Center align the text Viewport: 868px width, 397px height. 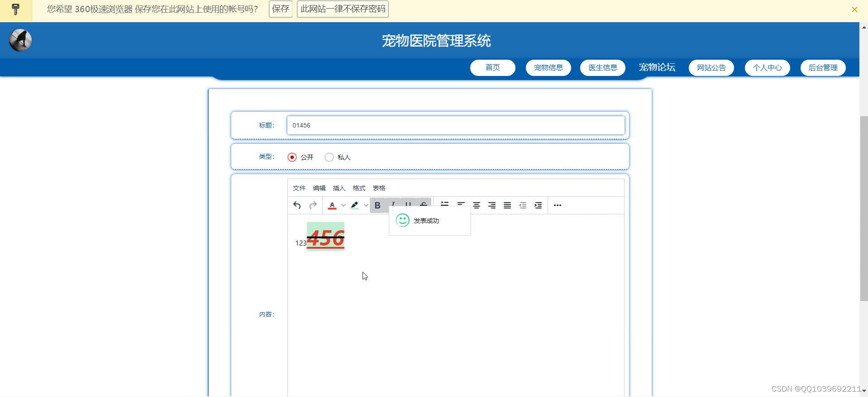[x=477, y=205]
